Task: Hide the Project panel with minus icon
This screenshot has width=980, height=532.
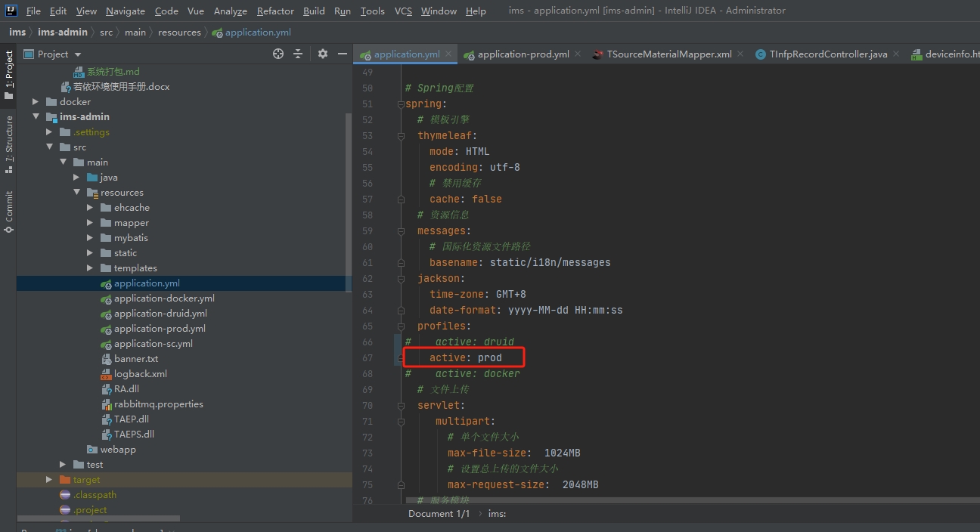Action: coord(343,54)
